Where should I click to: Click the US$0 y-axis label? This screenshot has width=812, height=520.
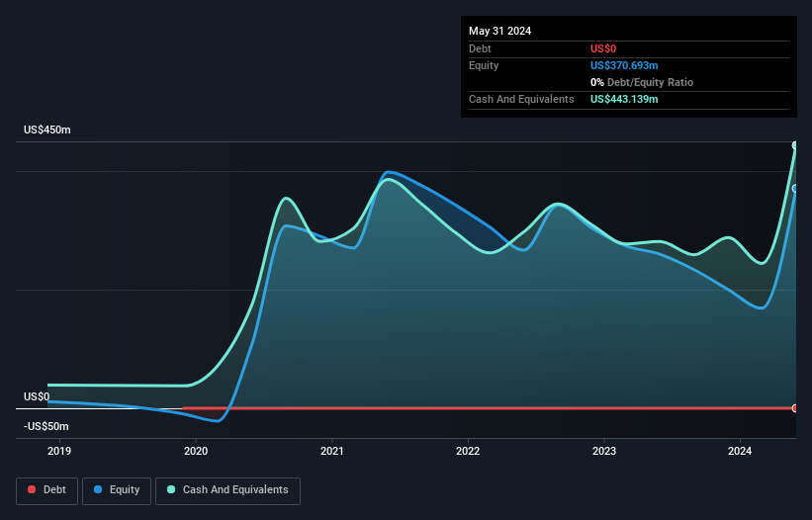pyautogui.click(x=37, y=396)
